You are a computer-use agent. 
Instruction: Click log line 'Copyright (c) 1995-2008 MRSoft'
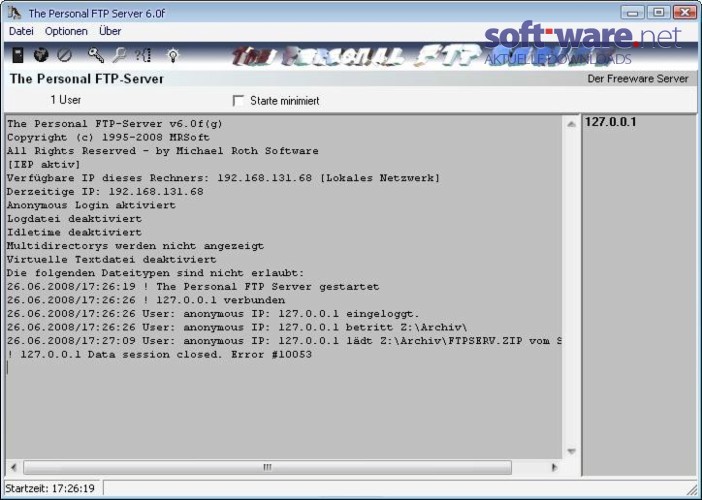(108, 137)
